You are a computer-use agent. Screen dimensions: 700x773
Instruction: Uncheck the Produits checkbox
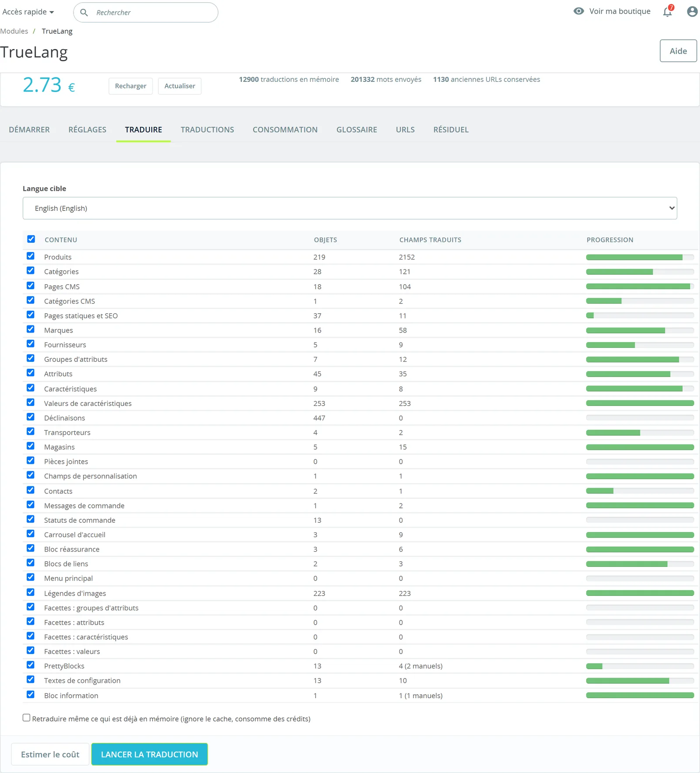click(x=31, y=256)
